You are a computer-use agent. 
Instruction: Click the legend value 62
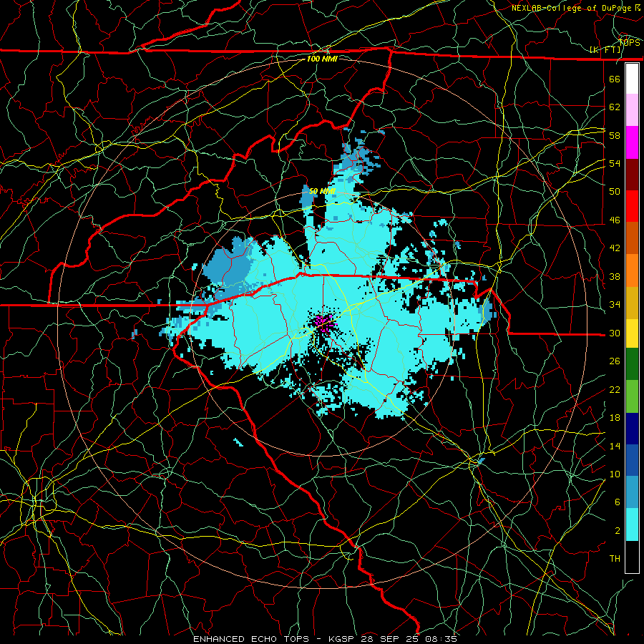[x=615, y=107]
